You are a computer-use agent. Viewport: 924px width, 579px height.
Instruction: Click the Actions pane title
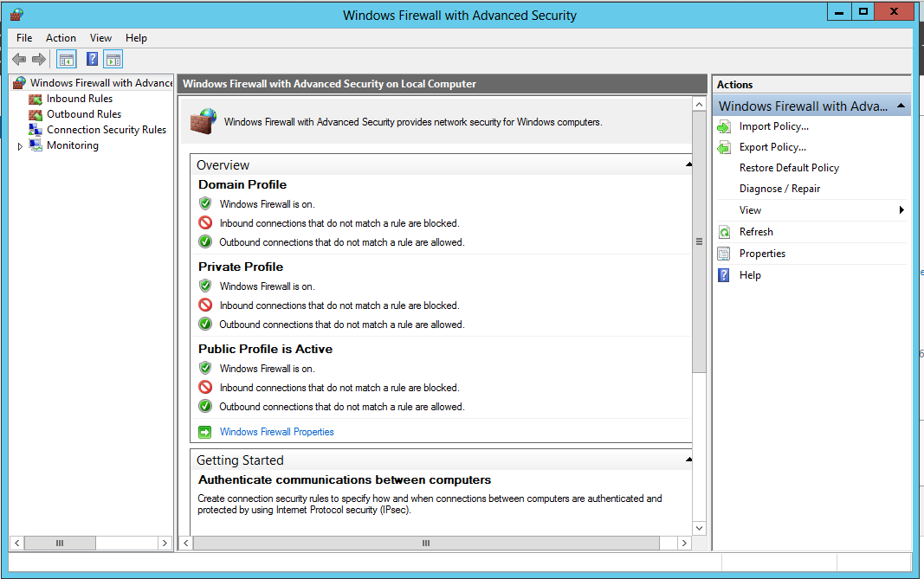(x=734, y=85)
